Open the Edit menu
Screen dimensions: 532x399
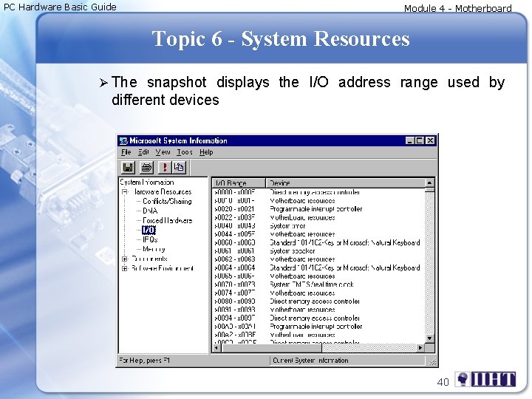tap(143, 152)
